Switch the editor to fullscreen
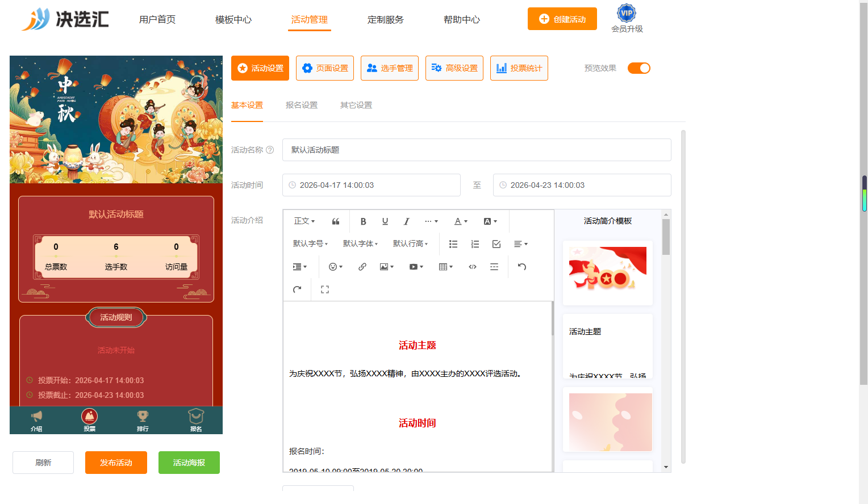This screenshot has width=868, height=504. click(325, 289)
